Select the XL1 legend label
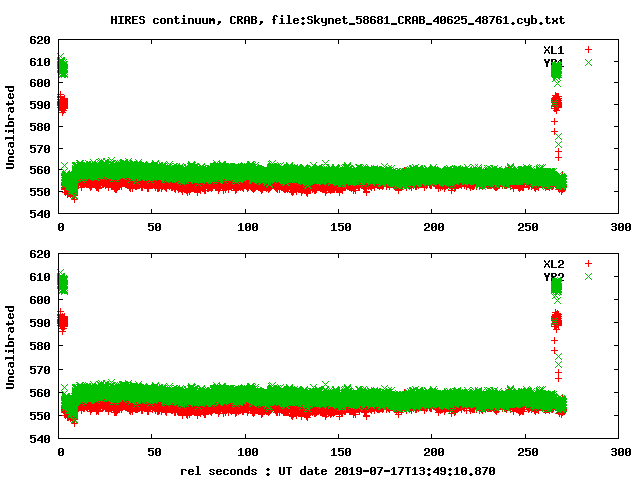 click(x=553, y=50)
